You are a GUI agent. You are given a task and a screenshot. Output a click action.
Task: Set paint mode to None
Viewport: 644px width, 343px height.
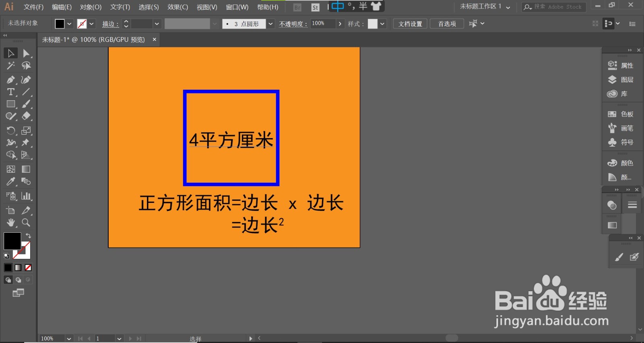[x=28, y=267]
